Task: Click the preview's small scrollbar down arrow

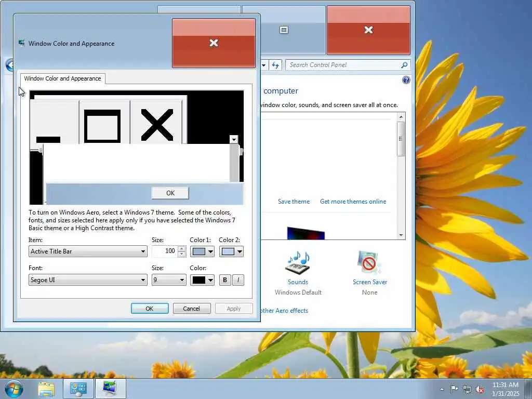Action: (x=233, y=139)
